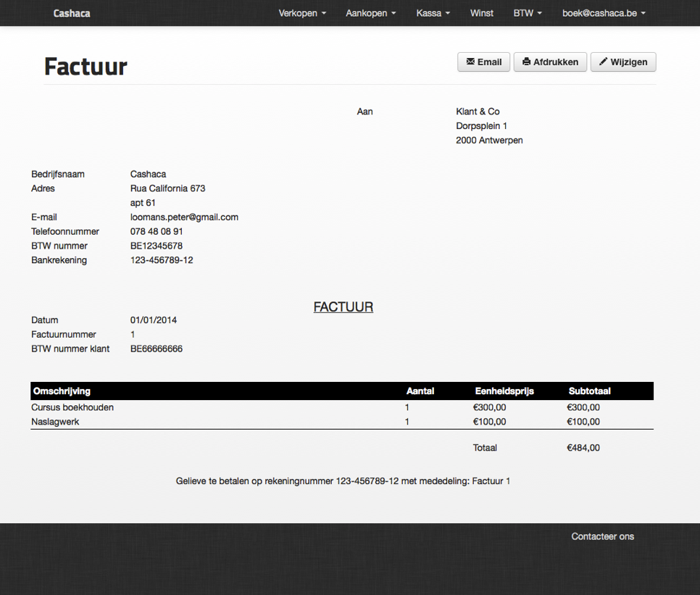Click the Totaal label
The image size is (700, 595).
coord(485,448)
